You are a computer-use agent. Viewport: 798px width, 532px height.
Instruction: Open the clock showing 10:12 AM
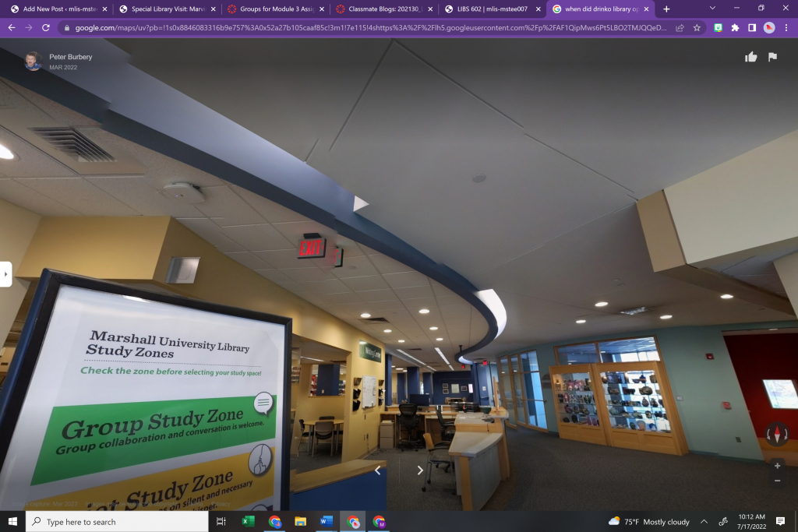click(751, 521)
